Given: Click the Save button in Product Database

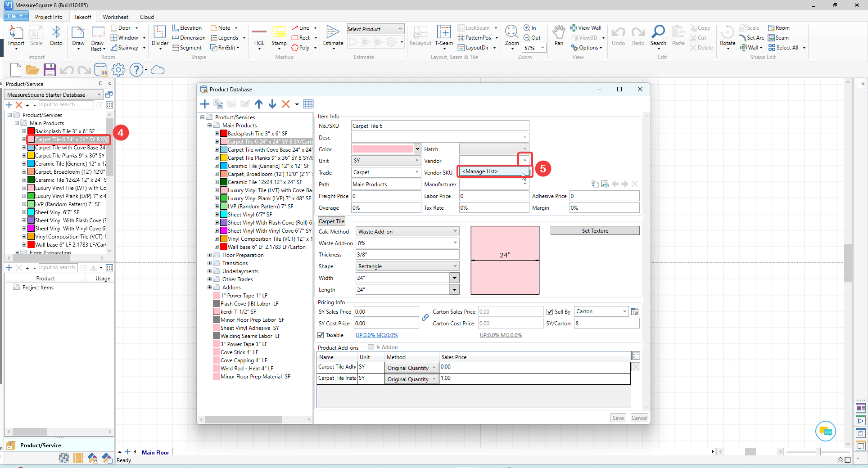Looking at the screenshot, I should tap(618, 418).
